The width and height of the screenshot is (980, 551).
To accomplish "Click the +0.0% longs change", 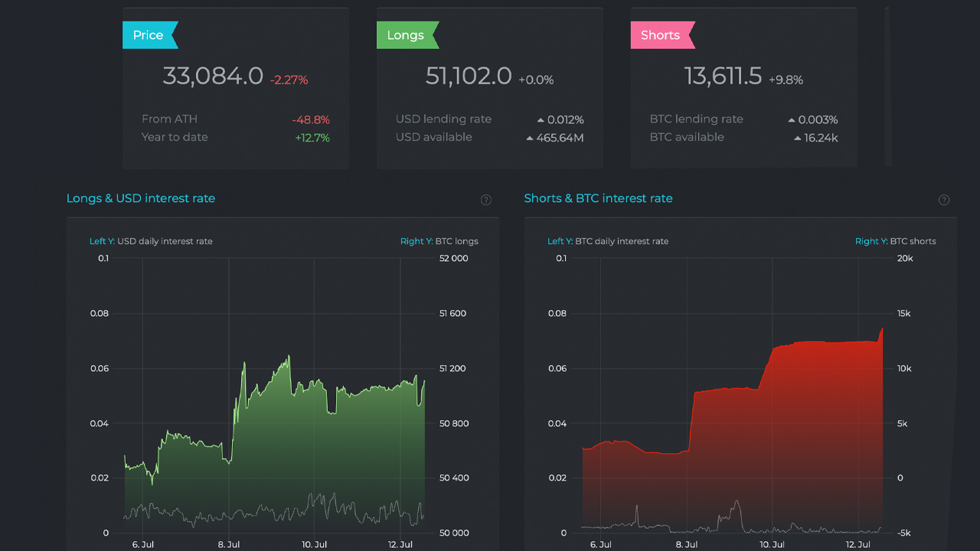I will click(x=536, y=80).
